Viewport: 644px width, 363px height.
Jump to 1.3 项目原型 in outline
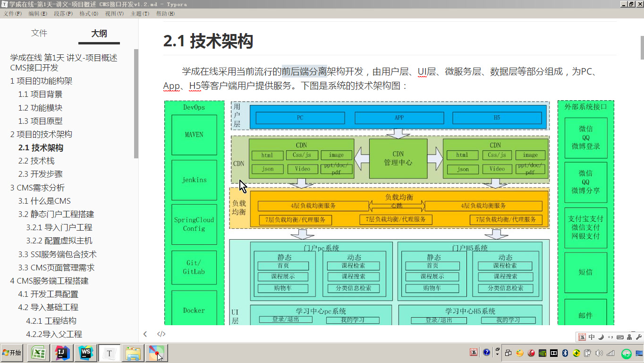pos(40,121)
